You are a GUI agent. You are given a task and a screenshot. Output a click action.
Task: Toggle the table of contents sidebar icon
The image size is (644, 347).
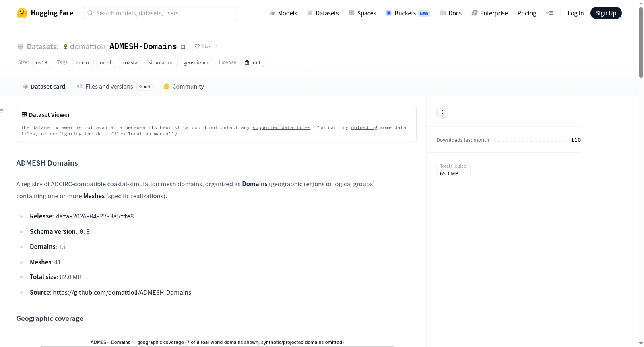[2, 111]
